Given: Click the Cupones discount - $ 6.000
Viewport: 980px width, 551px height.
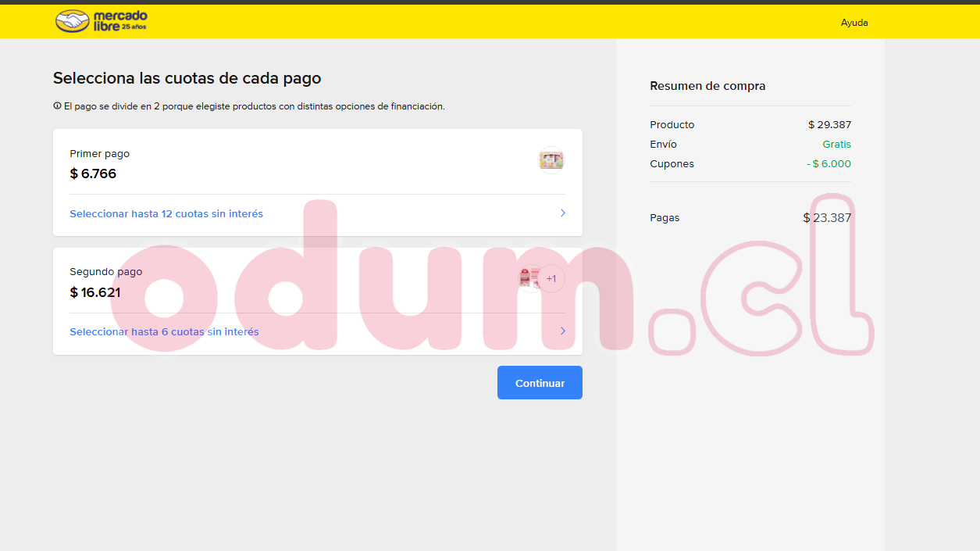Looking at the screenshot, I should (829, 164).
